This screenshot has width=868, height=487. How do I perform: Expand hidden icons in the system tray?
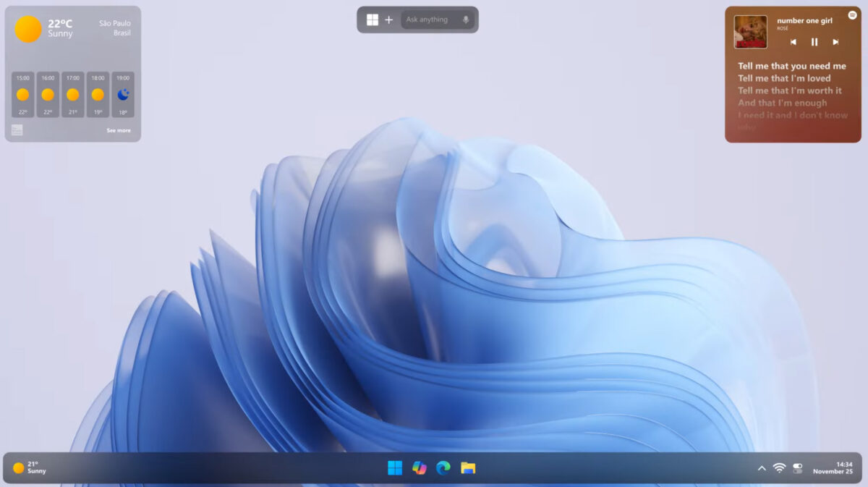(762, 467)
